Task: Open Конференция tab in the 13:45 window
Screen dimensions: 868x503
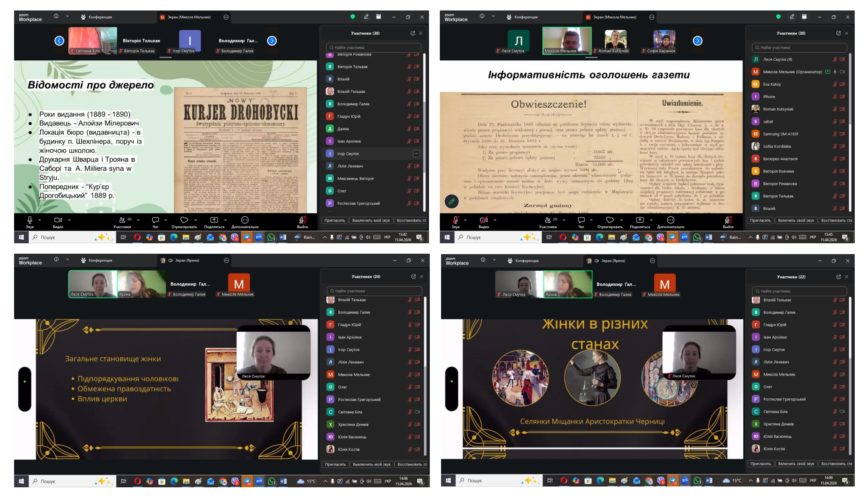Action: point(522,17)
